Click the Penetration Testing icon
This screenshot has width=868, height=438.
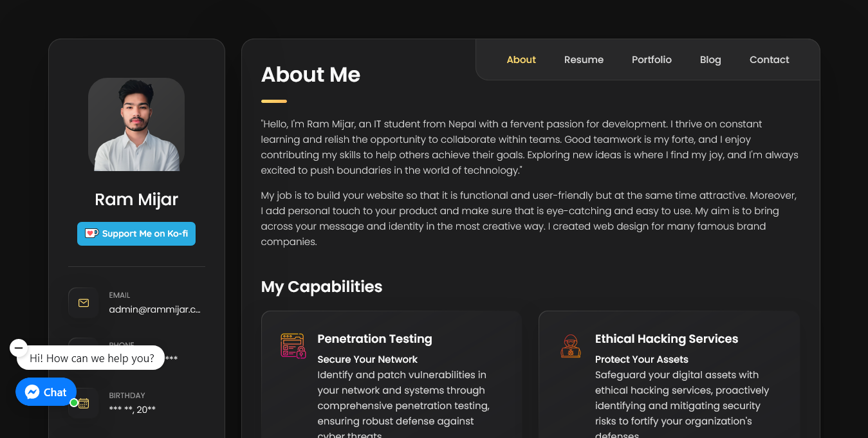coord(293,345)
